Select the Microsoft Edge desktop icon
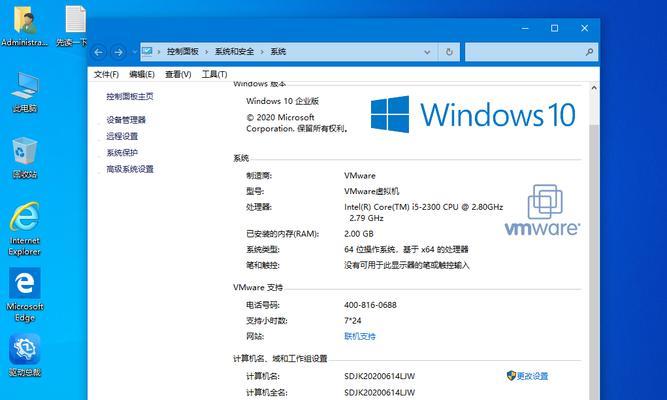Screen dimensions: 667x400 click(x=25, y=295)
